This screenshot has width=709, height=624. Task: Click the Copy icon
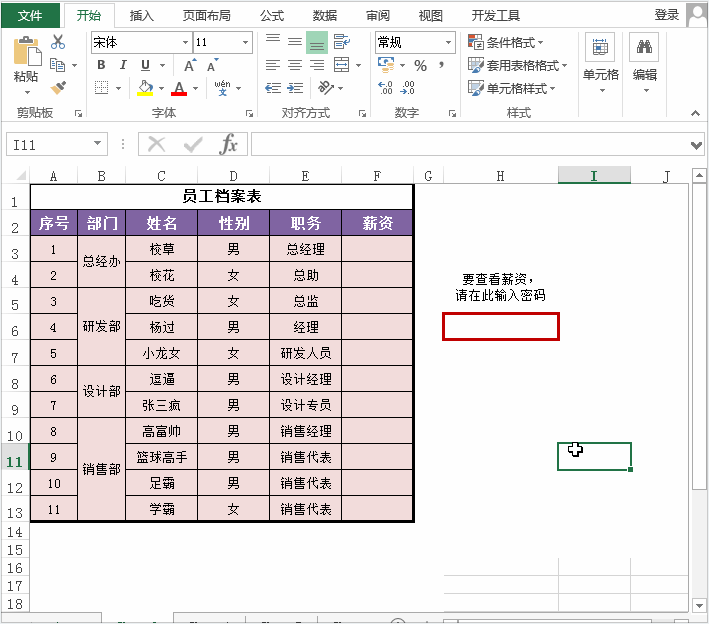point(57,65)
